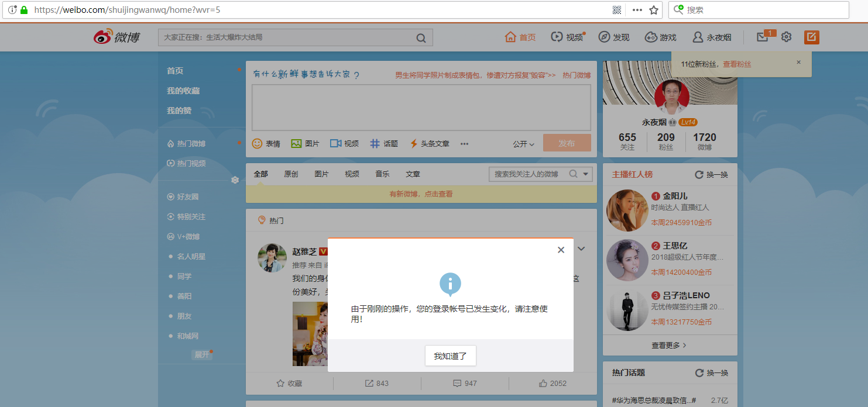The width and height of the screenshot is (868, 407).
Task: Click the search magnifier in top bar
Action: click(x=421, y=38)
